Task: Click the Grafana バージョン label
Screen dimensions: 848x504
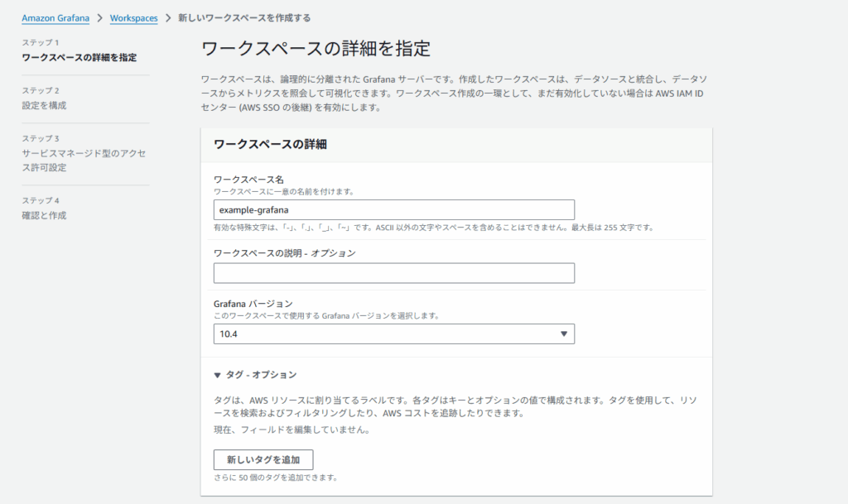Action: [x=253, y=304]
